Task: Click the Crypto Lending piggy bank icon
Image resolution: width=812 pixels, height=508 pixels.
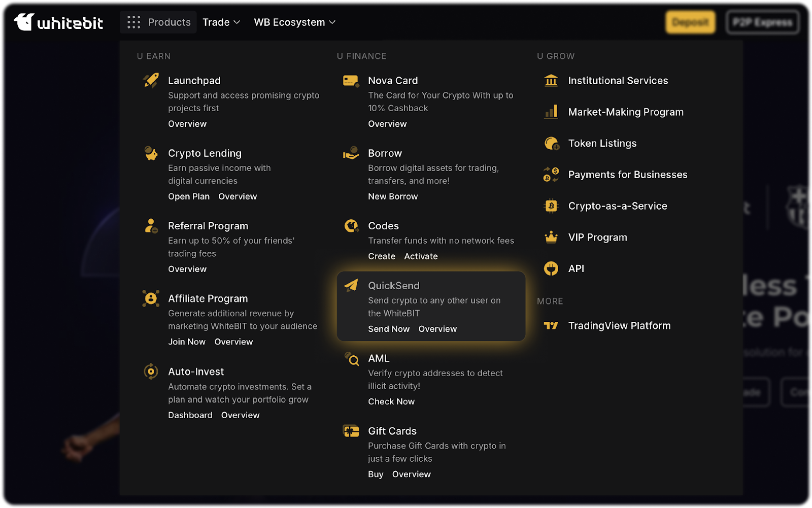Action: (151, 153)
